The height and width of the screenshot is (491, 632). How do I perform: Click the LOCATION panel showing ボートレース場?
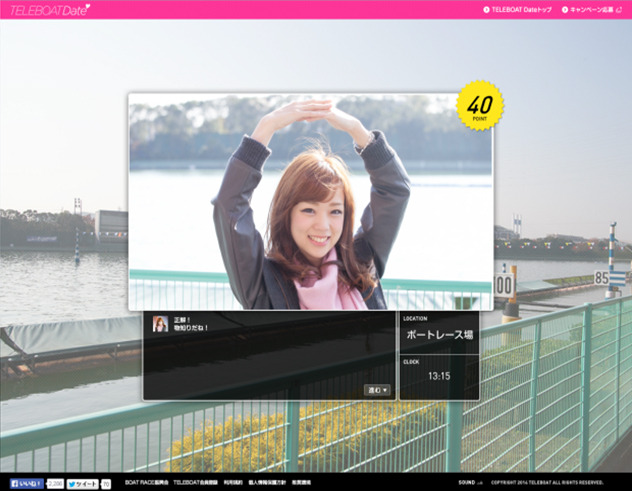pyautogui.click(x=438, y=333)
